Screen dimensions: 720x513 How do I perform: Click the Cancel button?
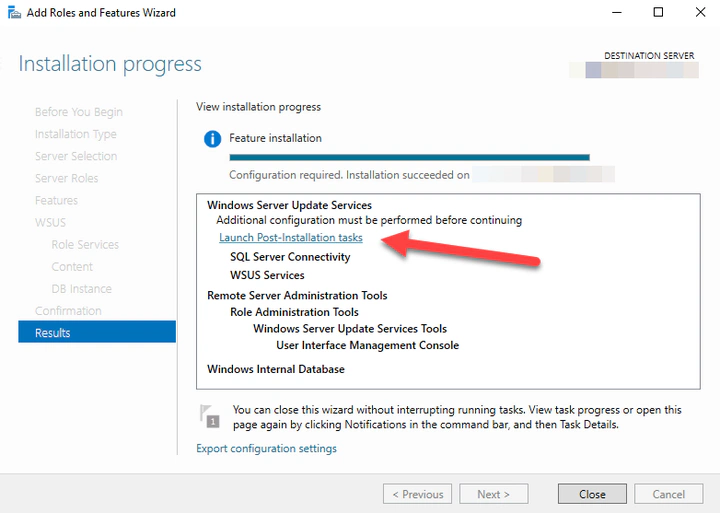point(669,494)
